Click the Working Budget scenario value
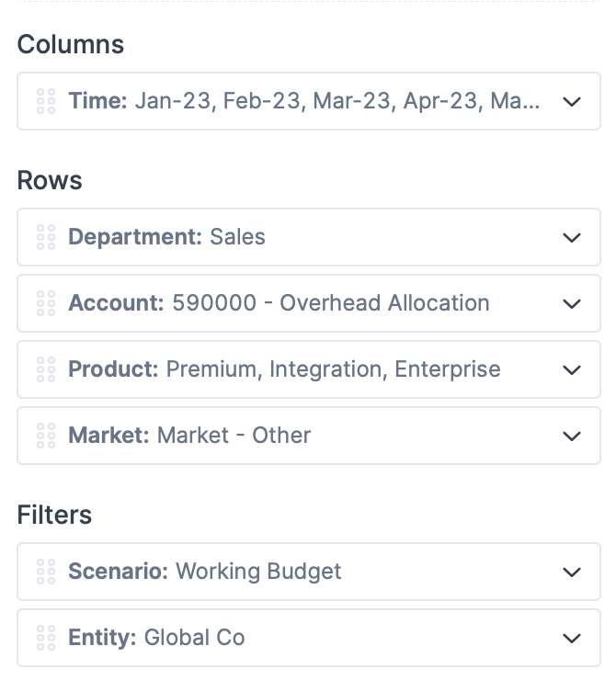 [x=258, y=572]
